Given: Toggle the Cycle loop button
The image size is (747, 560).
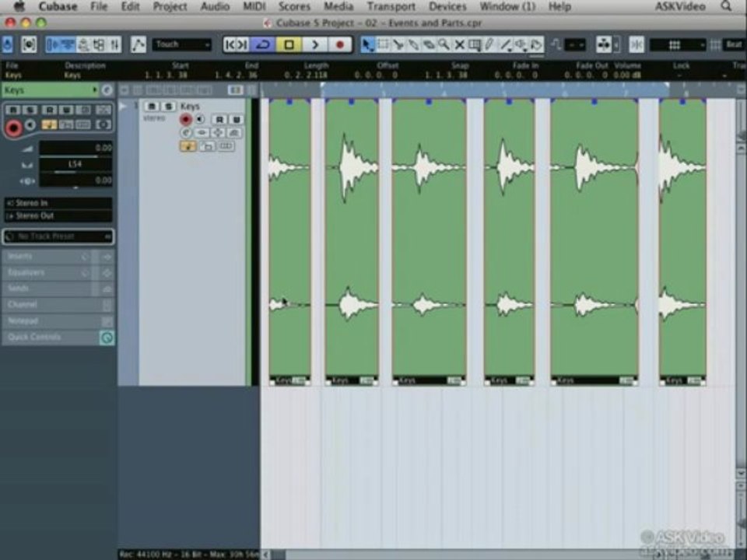Looking at the screenshot, I should click(263, 45).
